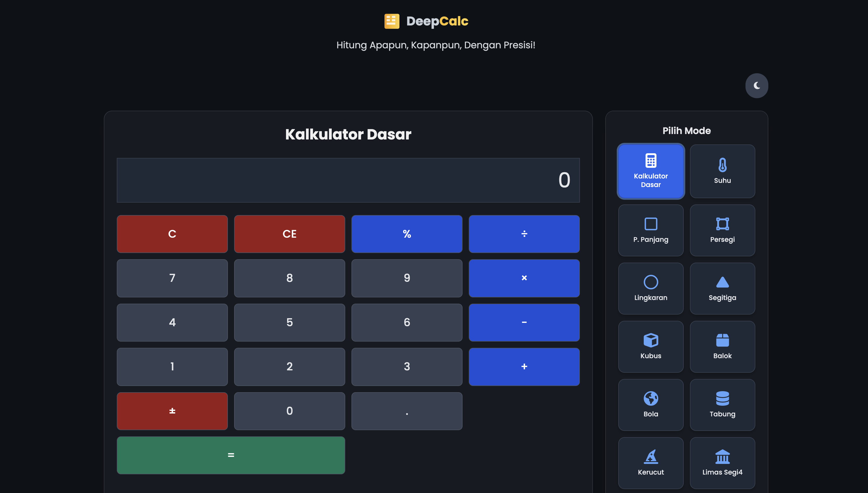This screenshot has height=493, width=868.
Task: Compute result with the equals button
Action: click(x=231, y=455)
